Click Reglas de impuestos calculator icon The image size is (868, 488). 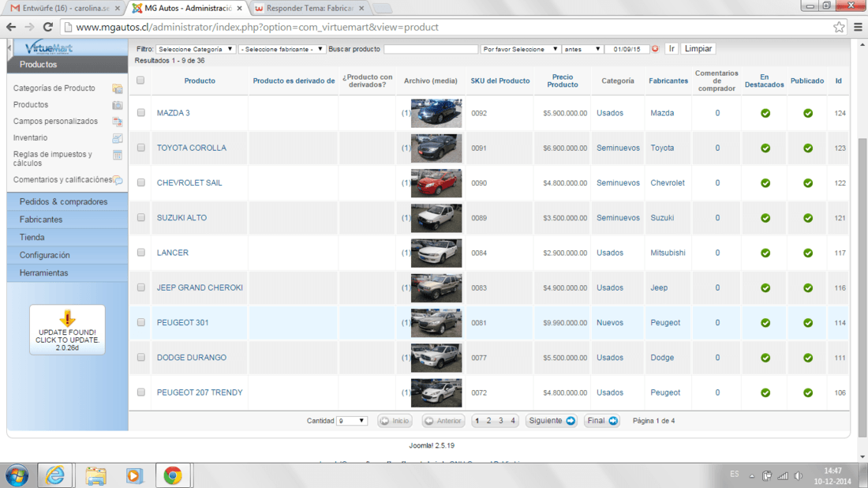[x=117, y=155]
